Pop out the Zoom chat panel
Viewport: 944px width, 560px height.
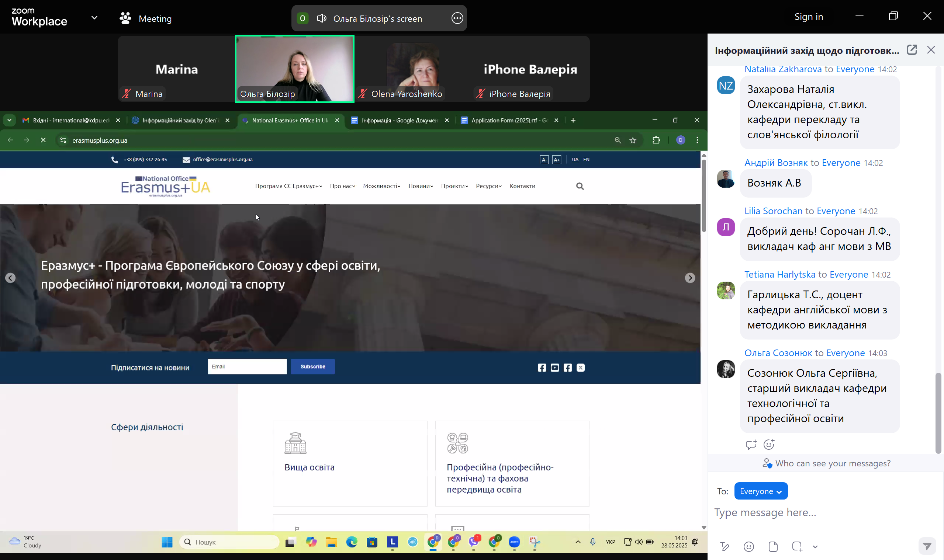pyautogui.click(x=912, y=50)
